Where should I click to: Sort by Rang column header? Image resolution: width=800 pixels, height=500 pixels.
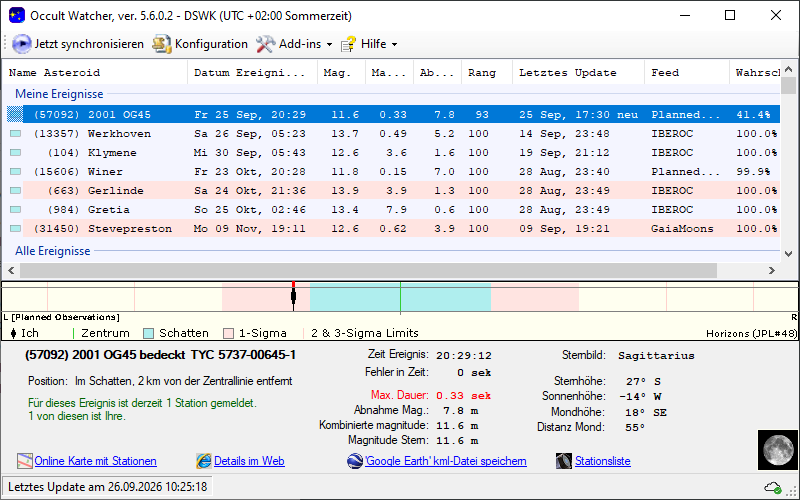click(487, 72)
